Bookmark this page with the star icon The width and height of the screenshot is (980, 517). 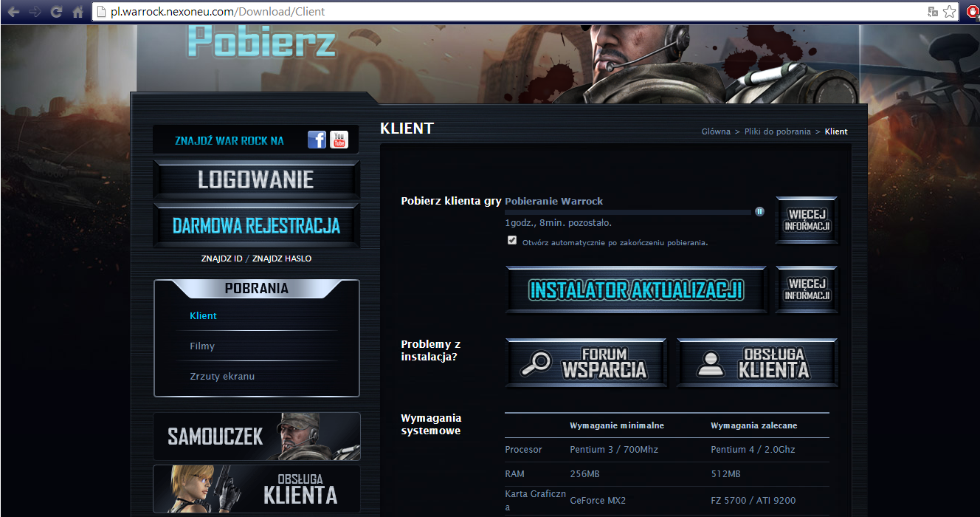tap(950, 12)
